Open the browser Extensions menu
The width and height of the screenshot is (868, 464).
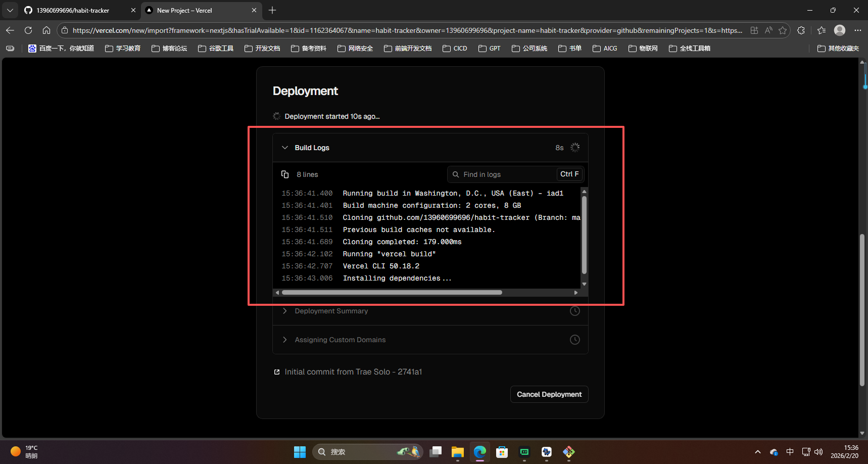801,30
